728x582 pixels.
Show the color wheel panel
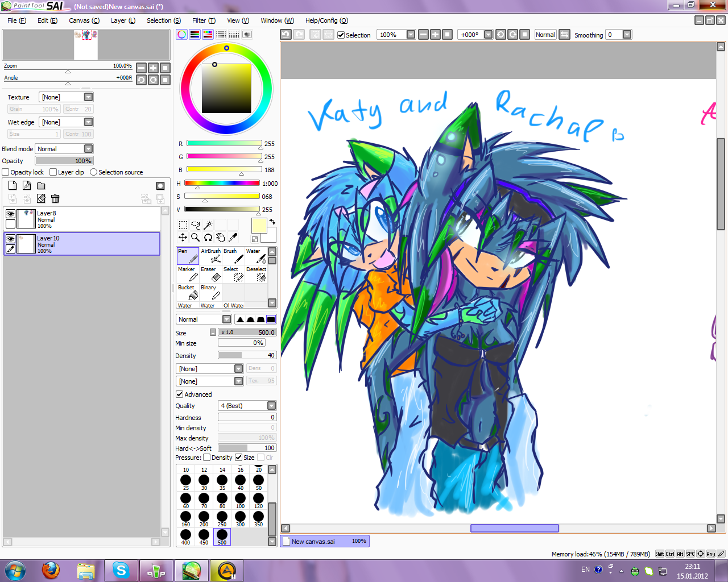(x=181, y=34)
